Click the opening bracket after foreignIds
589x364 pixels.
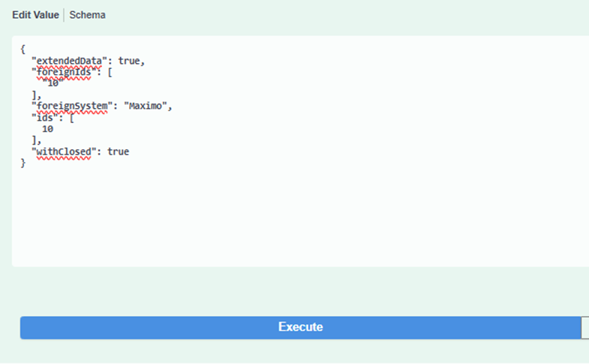[110, 72]
